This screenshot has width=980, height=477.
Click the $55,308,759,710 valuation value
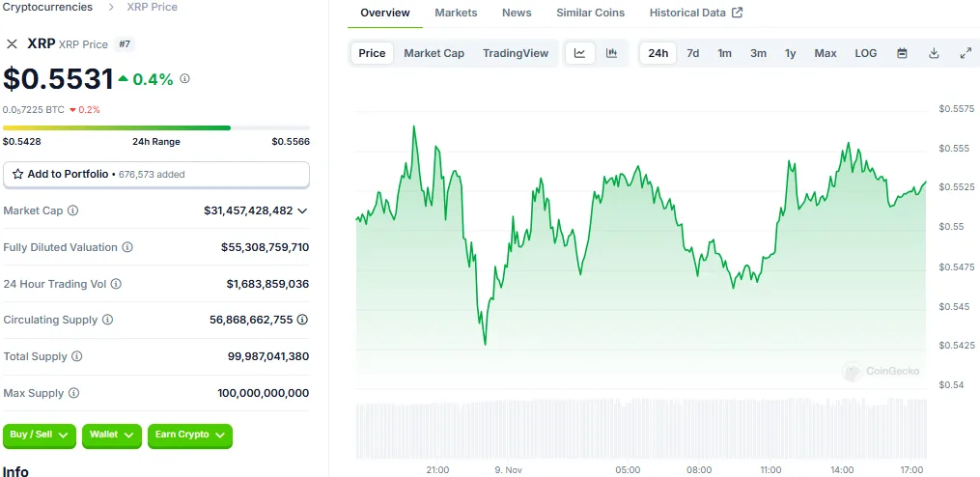pos(265,247)
